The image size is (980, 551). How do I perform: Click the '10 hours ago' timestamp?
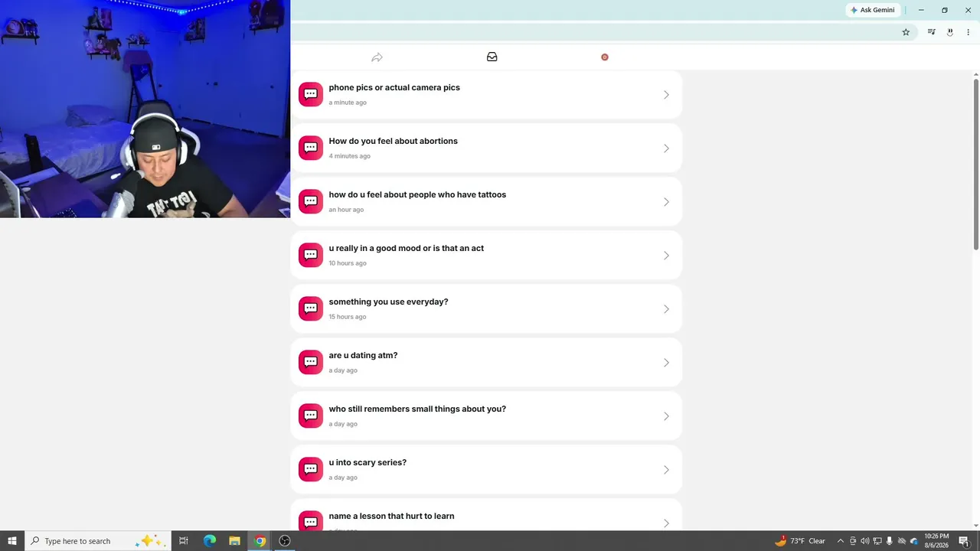click(348, 263)
